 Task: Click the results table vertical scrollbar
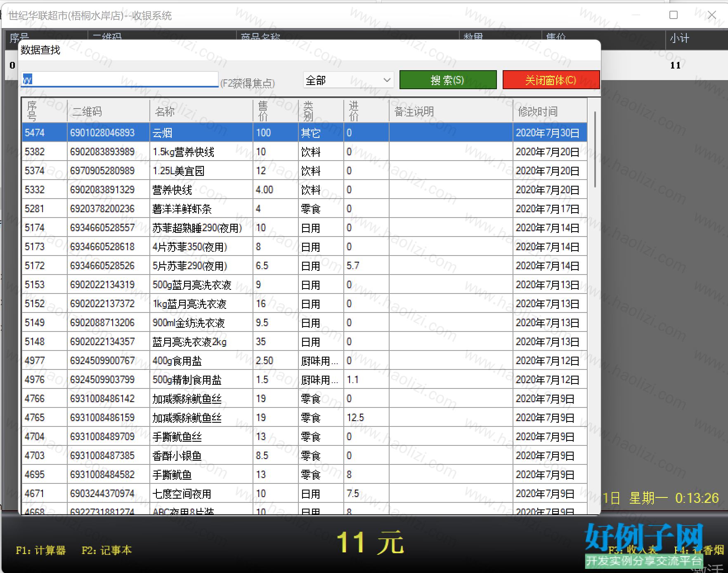point(595,149)
